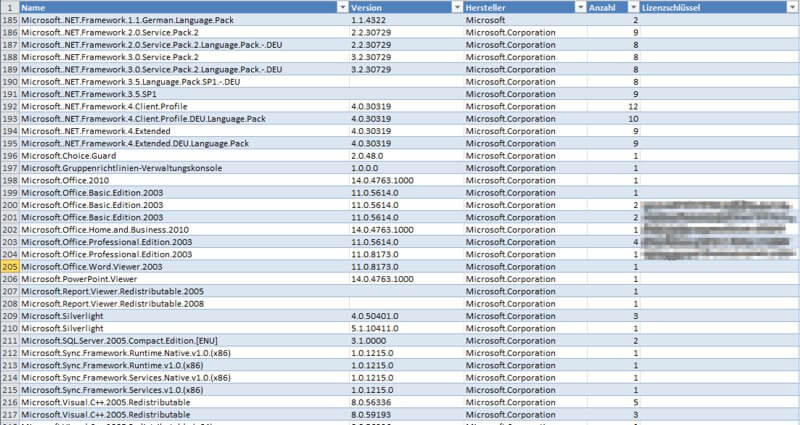Click the Microsoft.PowerPoint.Viewer cell
Screen dimensions: 800x425
[x=184, y=279]
